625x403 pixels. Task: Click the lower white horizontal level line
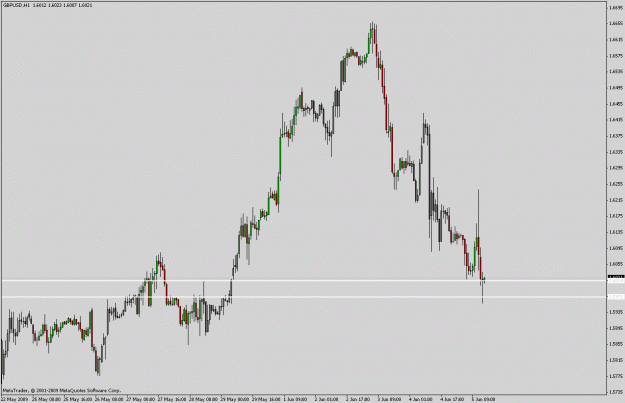tap(304, 297)
